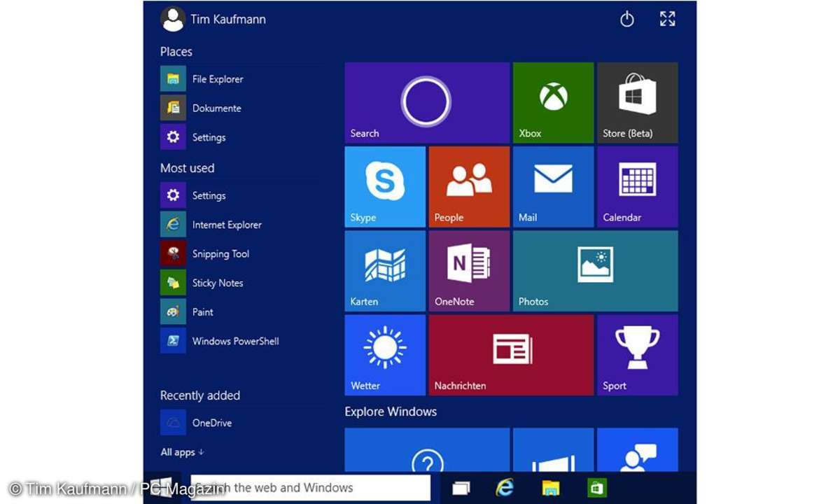
Task: Open the Photos tile
Action: tap(595, 271)
